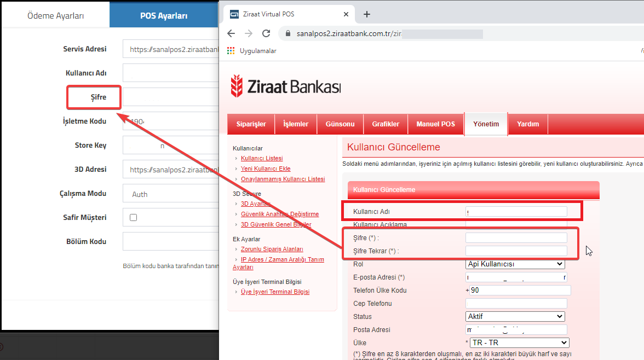The width and height of the screenshot is (644, 360).
Task: Click the 3D Adresi field
Action: click(x=170, y=170)
